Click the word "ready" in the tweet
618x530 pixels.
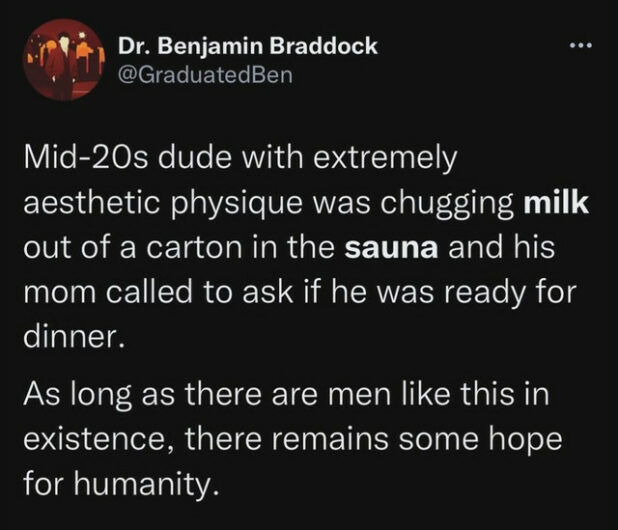point(507,293)
